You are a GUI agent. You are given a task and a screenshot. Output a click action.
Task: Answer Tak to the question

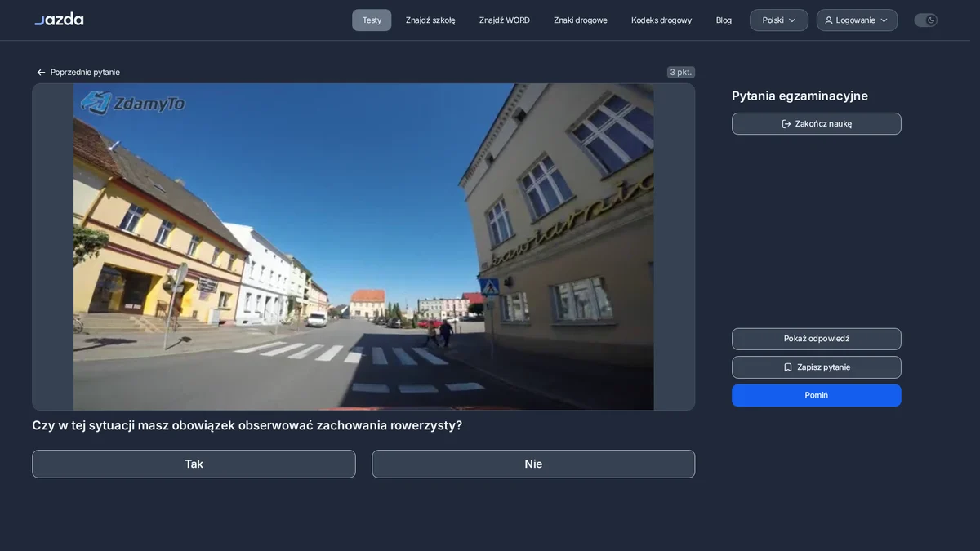[194, 464]
